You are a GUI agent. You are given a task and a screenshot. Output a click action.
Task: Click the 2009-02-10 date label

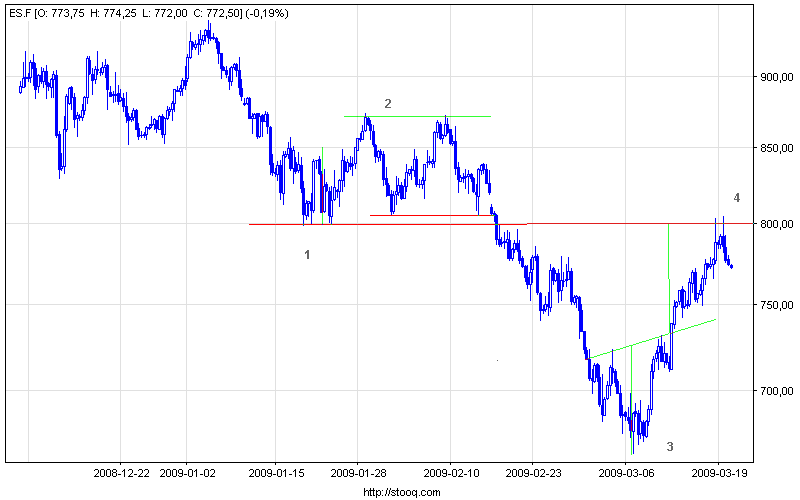(x=452, y=473)
